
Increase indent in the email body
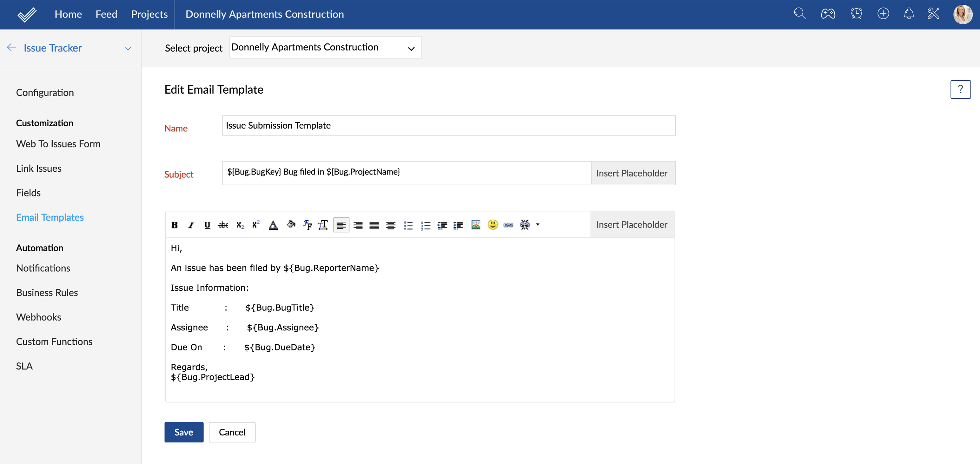(x=459, y=225)
